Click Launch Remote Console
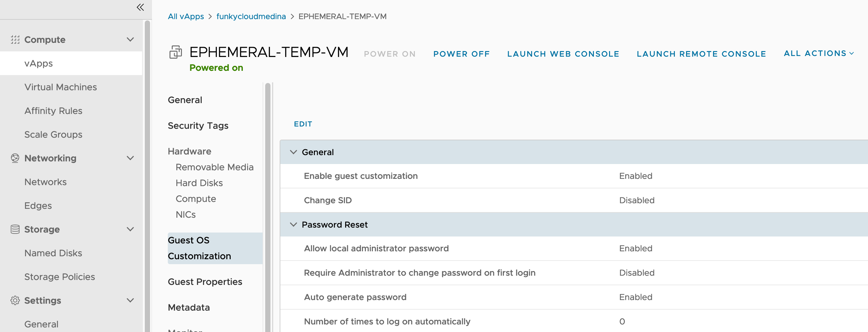The height and width of the screenshot is (332, 868). pos(702,54)
